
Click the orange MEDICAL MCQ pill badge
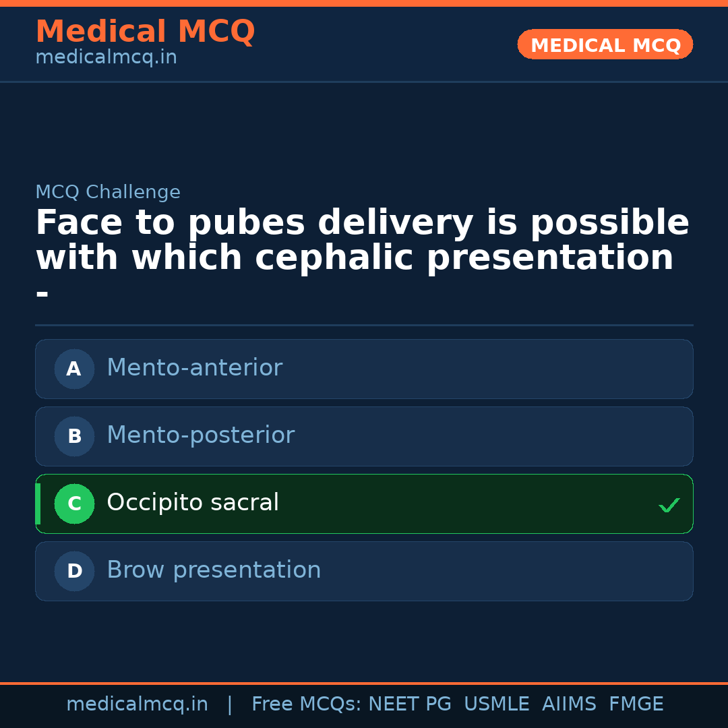(605, 44)
